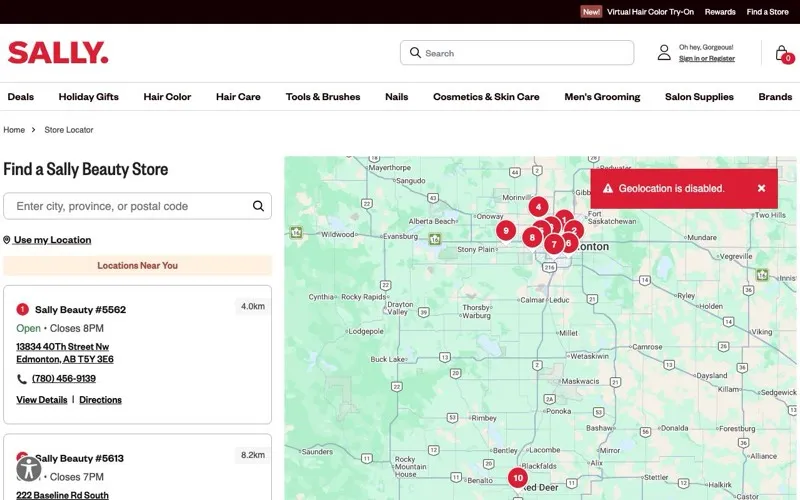
Task: Select map marker 9
Action: 506,231
